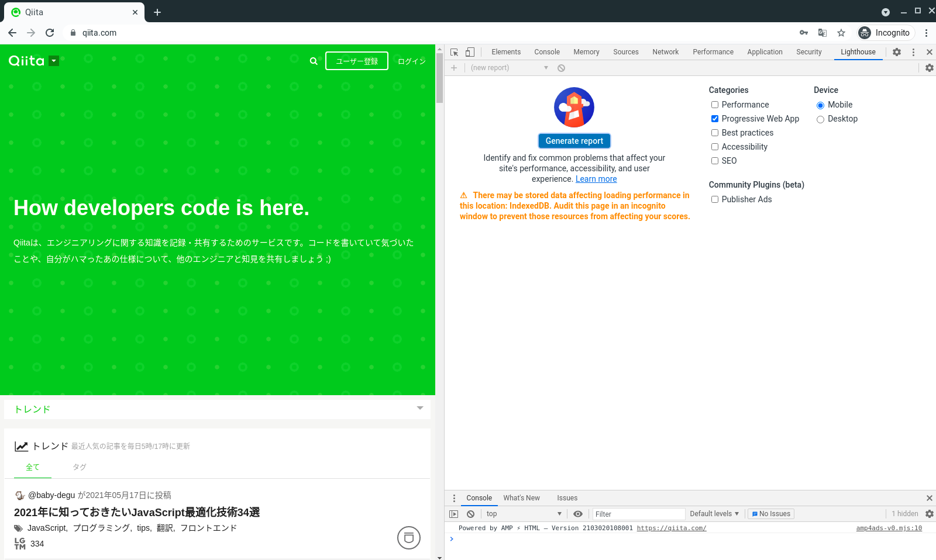
Task: Open the JavaScript最適化技術34選 article
Action: (137, 512)
